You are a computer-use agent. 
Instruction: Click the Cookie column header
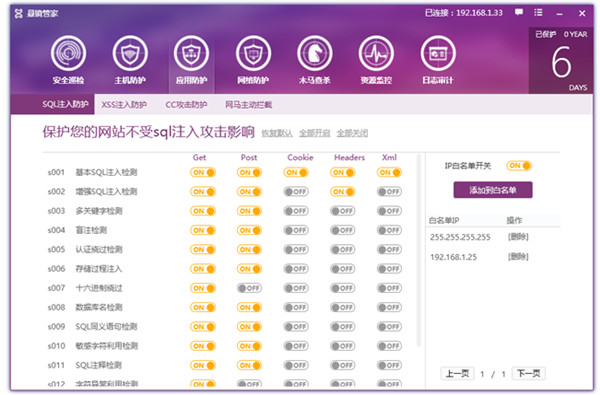coord(300,157)
